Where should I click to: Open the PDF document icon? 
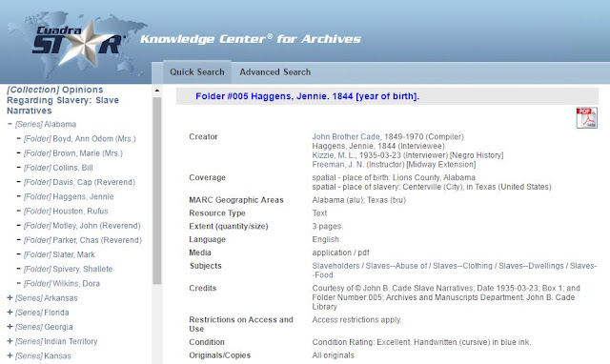pos(587,118)
